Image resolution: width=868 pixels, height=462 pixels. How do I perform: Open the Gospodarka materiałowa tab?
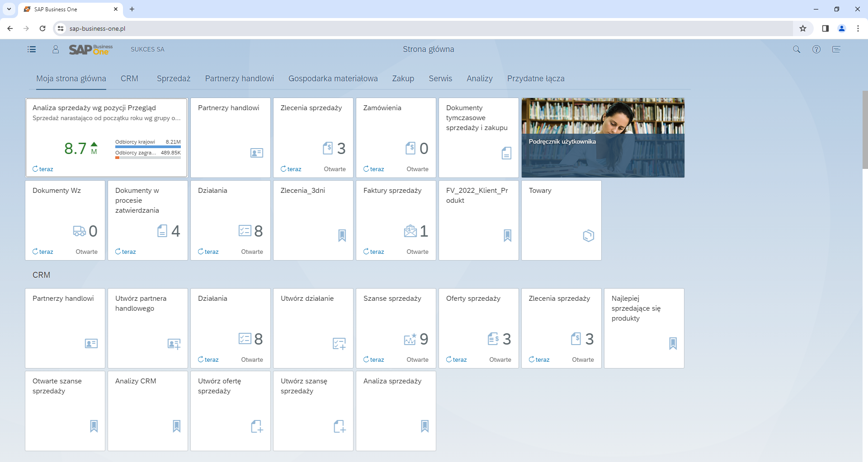coord(333,79)
